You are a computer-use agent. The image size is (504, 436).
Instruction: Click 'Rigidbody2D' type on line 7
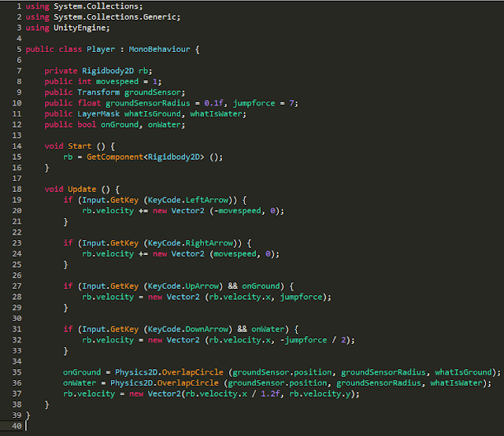click(108, 71)
